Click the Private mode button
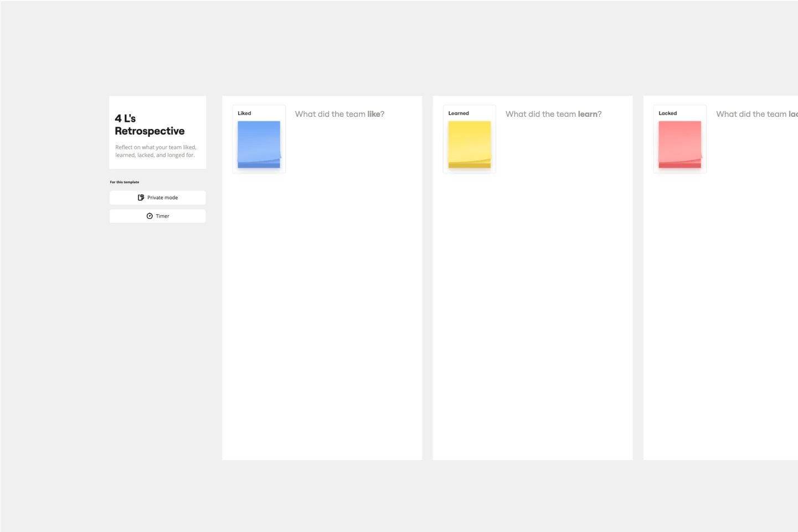The width and height of the screenshot is (798, 532). point(158,198)
